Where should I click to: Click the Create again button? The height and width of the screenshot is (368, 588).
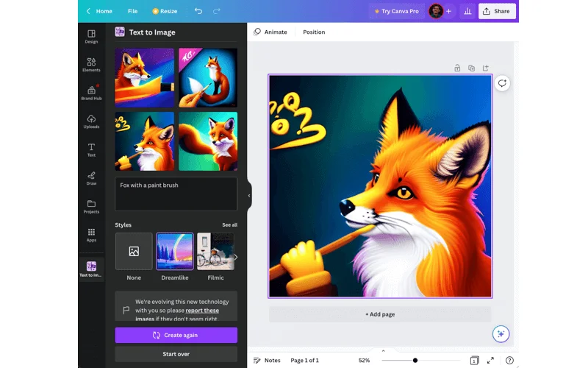click(x=176, y=335)
